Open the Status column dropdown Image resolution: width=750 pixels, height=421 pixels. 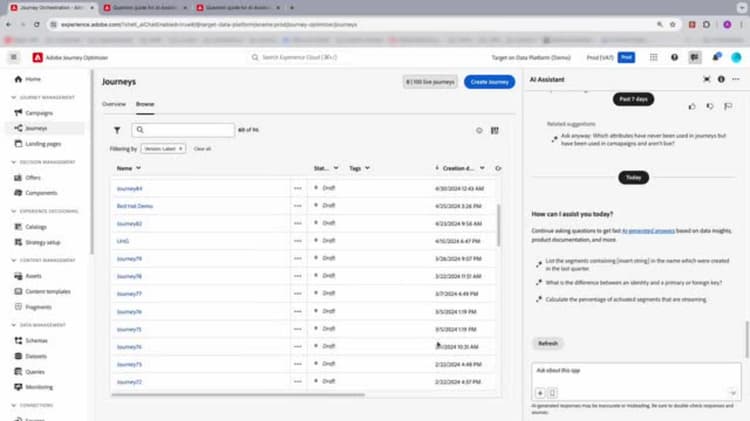(x=336, y=168)
